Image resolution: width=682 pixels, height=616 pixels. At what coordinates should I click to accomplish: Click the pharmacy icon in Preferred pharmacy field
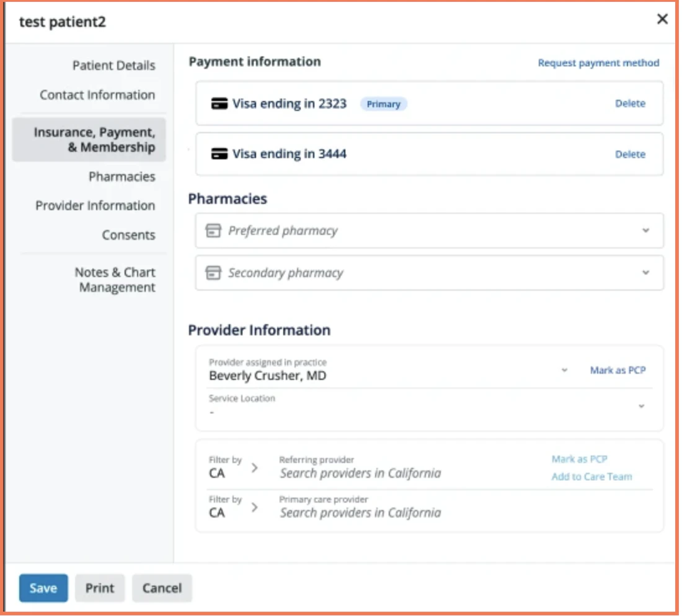pyautogui.click(x=215, y=230)
